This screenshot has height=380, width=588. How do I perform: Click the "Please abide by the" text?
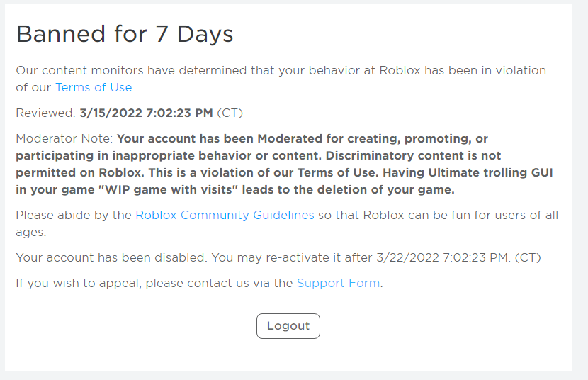[74, 216]
